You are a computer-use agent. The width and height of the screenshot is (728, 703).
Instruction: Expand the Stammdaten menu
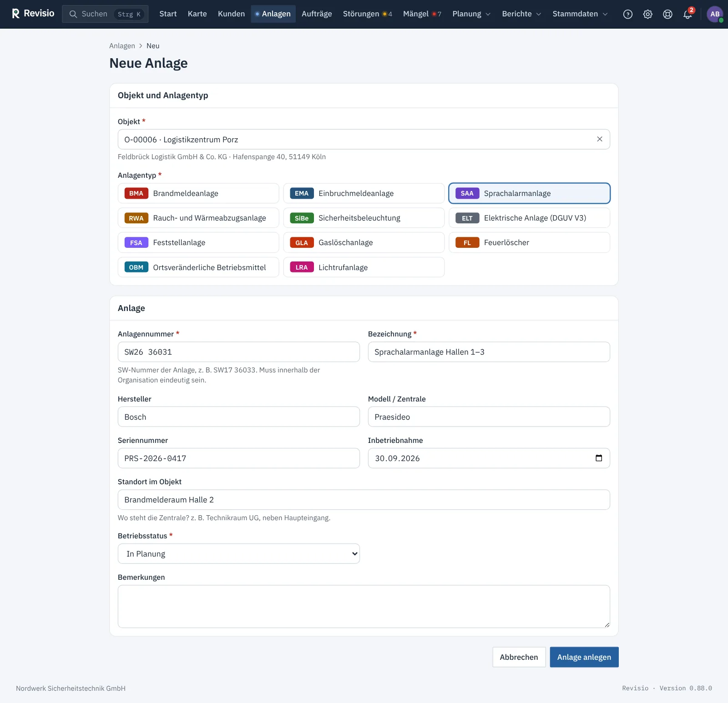tap(580, 14)
